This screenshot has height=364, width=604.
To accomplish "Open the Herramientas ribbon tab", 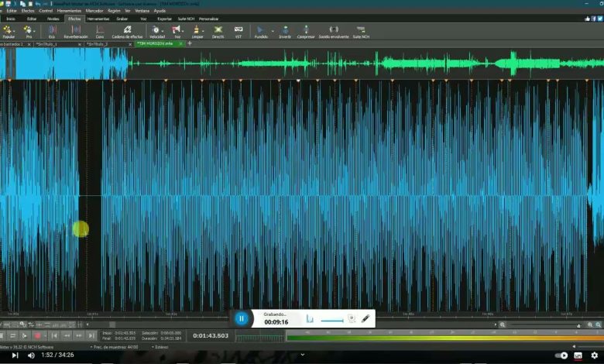I will (x=98, y=19).
